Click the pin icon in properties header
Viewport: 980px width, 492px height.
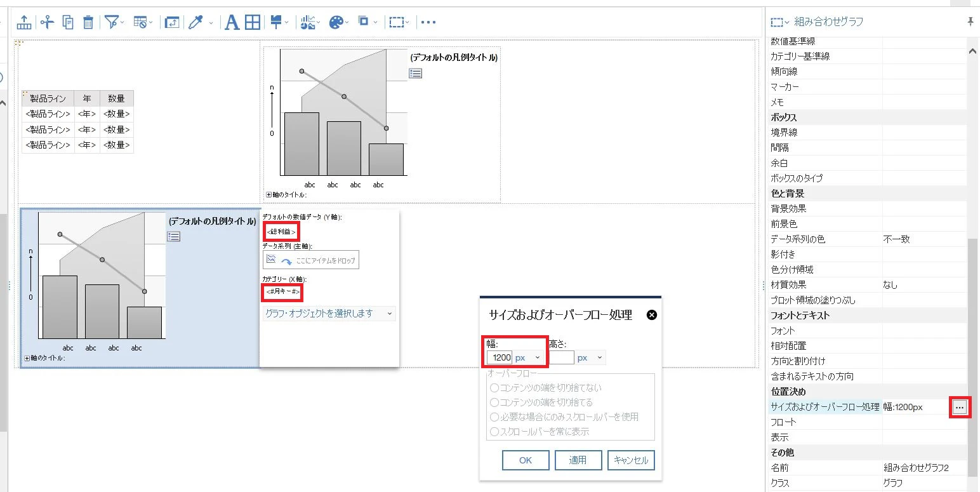tap(970, 22)
